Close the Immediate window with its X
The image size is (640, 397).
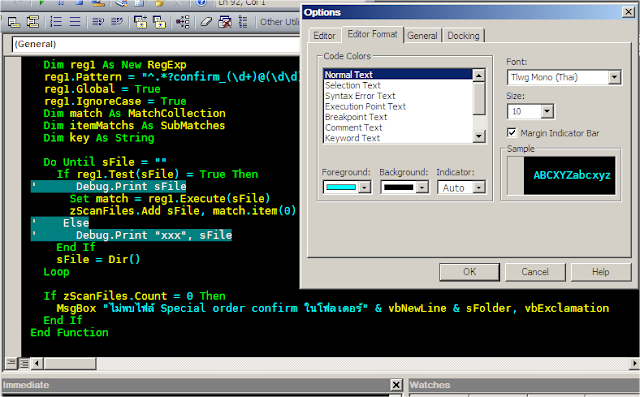click(x=396, y=385)
